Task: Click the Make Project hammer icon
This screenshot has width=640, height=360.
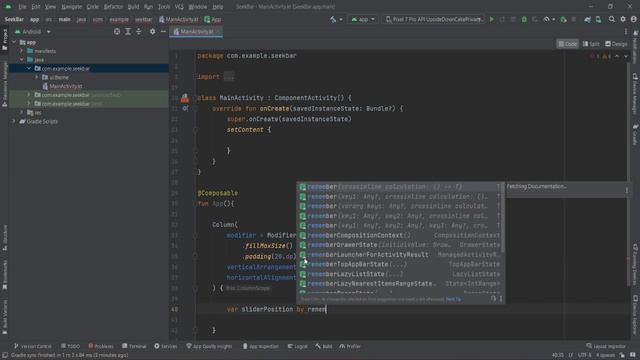Action: 333,19
